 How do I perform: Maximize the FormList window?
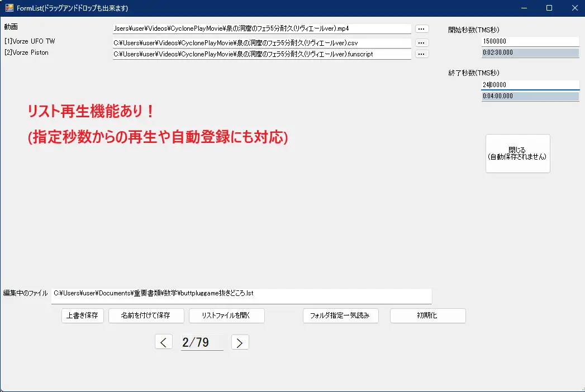549,8
